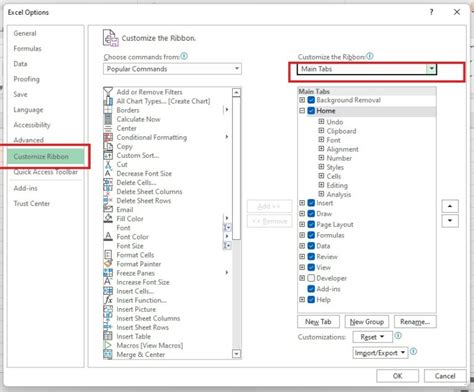This screenshot has width=474, height=392.
Task: Click the Email envelope icon
Action: (x=108, y=209)
